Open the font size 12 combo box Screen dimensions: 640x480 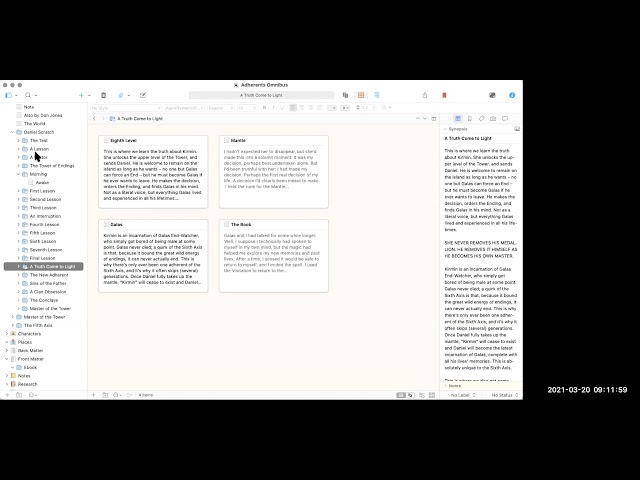[245, 108]
